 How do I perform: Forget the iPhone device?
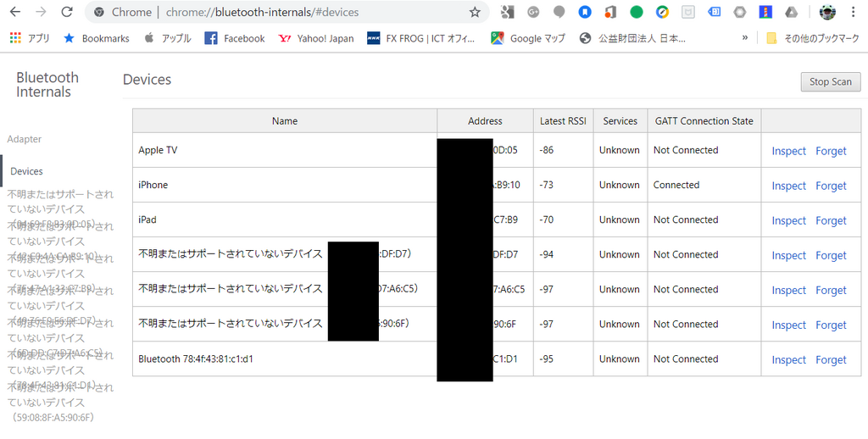831,186
